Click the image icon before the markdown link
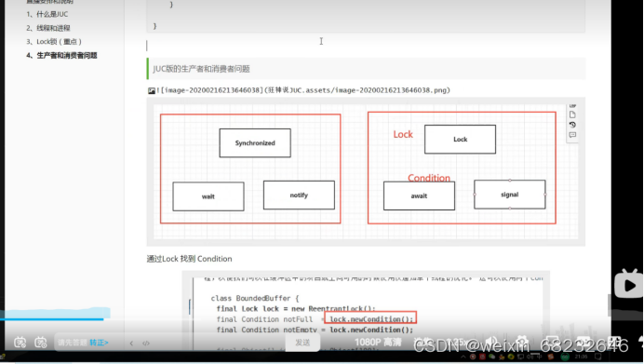The width and height of the screenshot is (644, 364). click(151, 91)
